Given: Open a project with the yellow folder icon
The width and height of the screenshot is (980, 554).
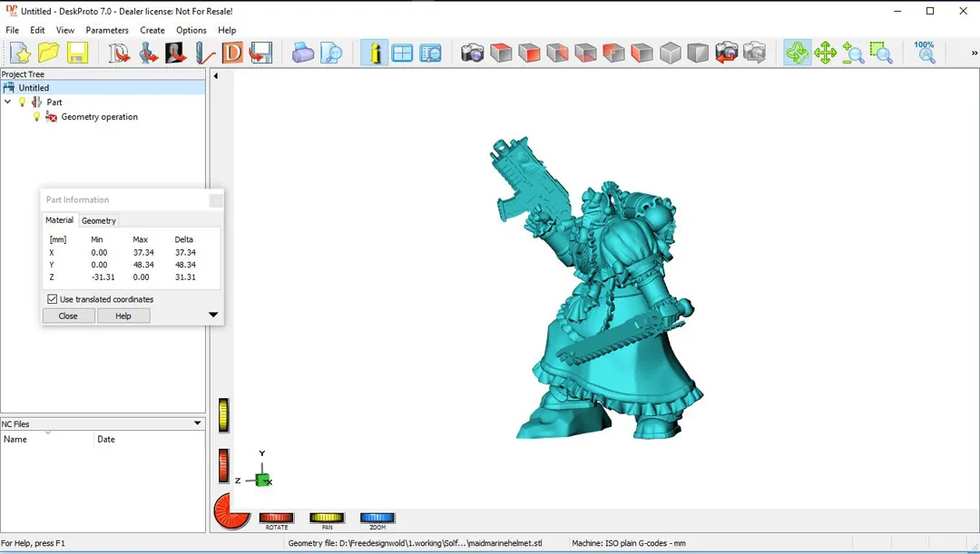Looking at the screenshot, I should [x=49, y=53].
